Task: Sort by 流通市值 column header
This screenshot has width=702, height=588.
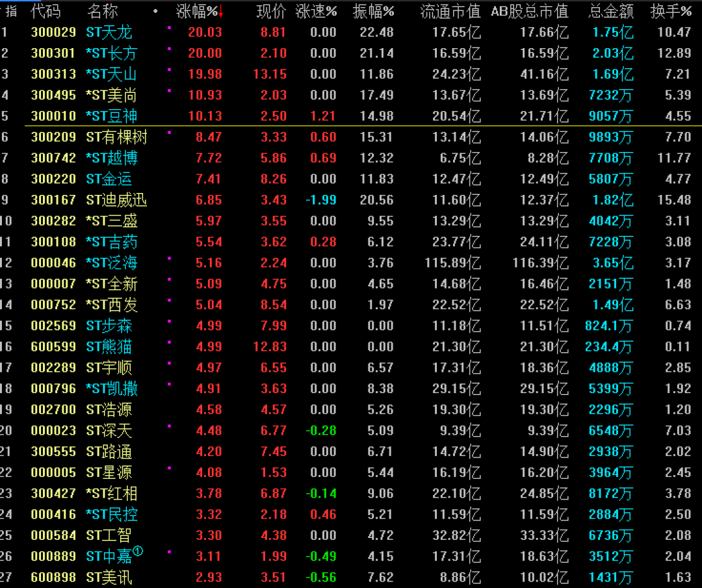Action: 450,12
